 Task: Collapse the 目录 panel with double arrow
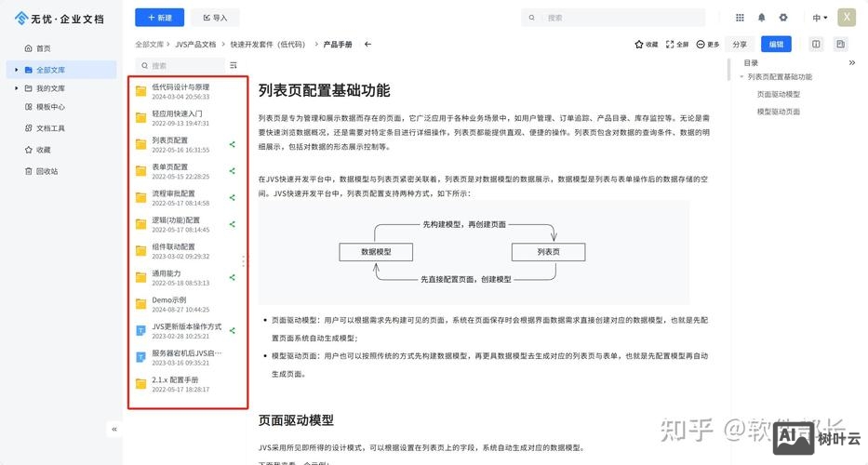point(852,63)
